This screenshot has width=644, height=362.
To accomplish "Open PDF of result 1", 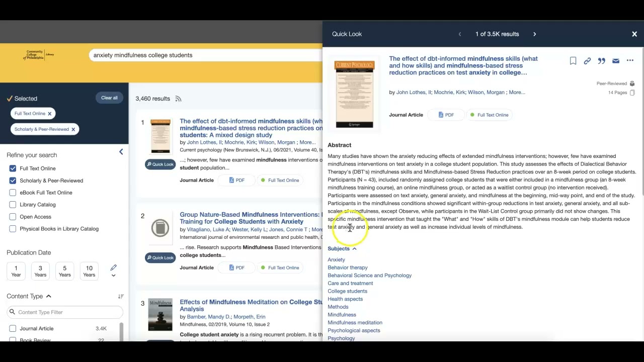I will coord(236,180).
